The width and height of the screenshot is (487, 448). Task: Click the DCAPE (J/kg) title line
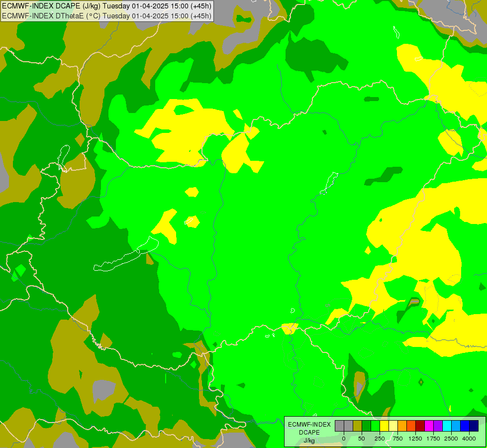(x=106, y=6)
